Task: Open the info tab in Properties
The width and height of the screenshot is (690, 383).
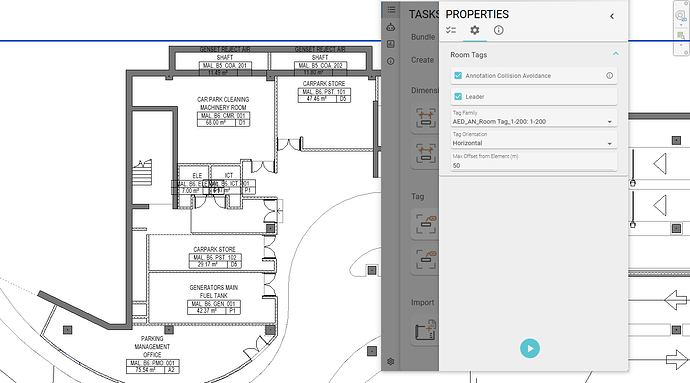Action: point(498,30)
